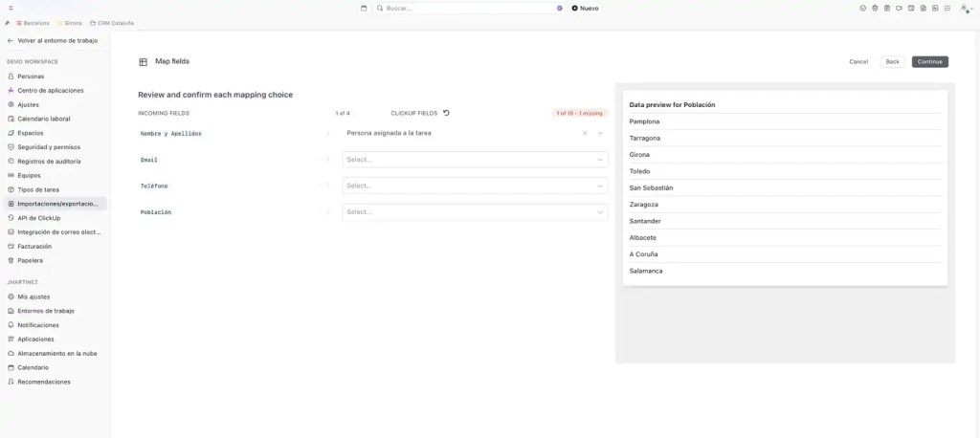Go Back to the previous import step
This screenshot has width=980, height=438.
(893, 62)
